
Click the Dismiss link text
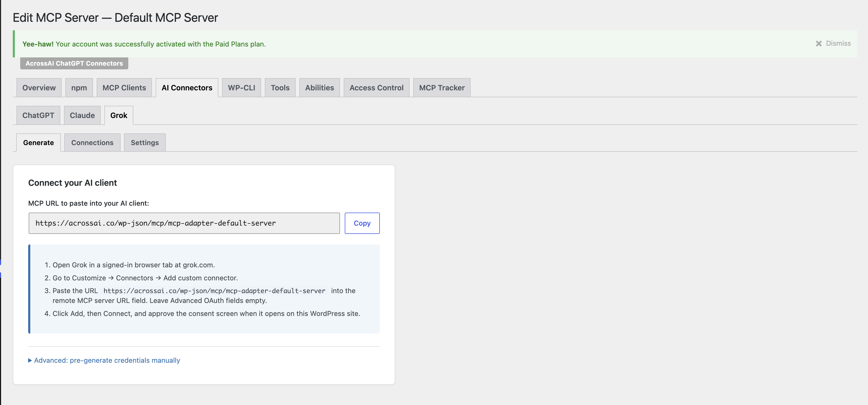point(838,44)
